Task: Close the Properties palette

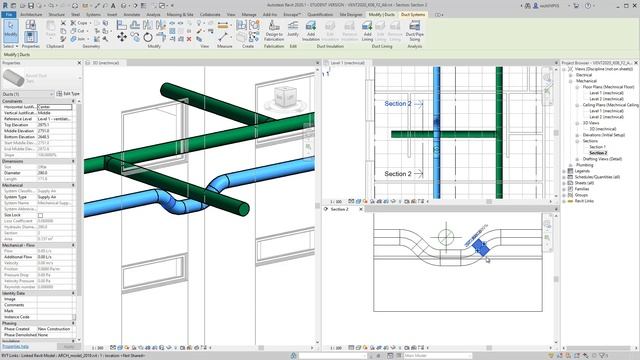Action: [x=79, y=63]
